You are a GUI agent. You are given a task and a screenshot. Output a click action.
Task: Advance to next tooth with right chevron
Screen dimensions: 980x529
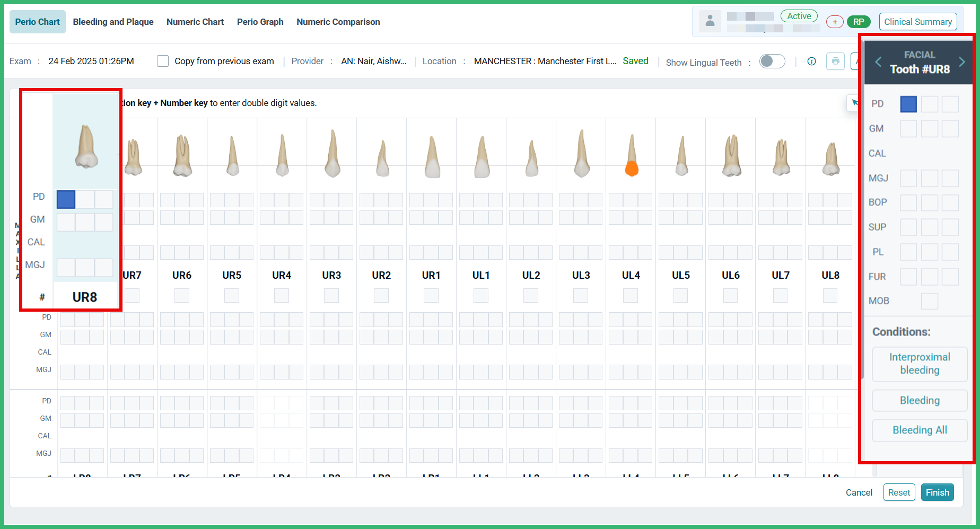(962, 62)
